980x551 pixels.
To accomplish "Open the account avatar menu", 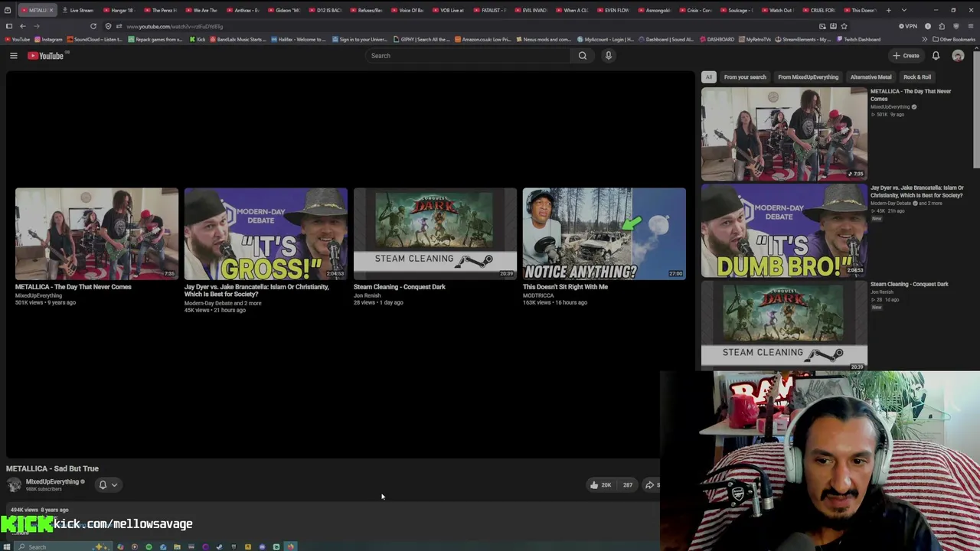I will point(958,56).
